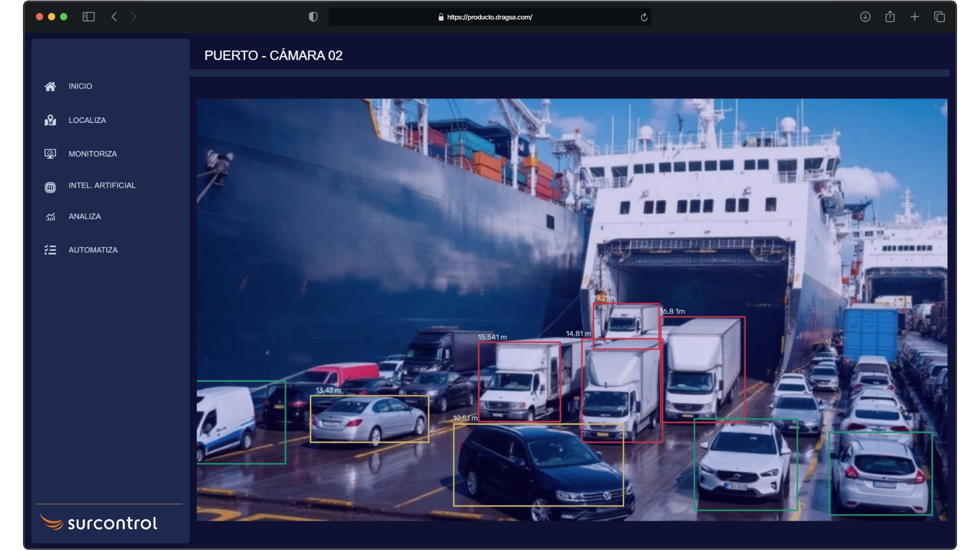The height and width of the screenshot is (551, 980).
Task: Open the MONITORIZA menu item
Action: [x=92, y=154]
